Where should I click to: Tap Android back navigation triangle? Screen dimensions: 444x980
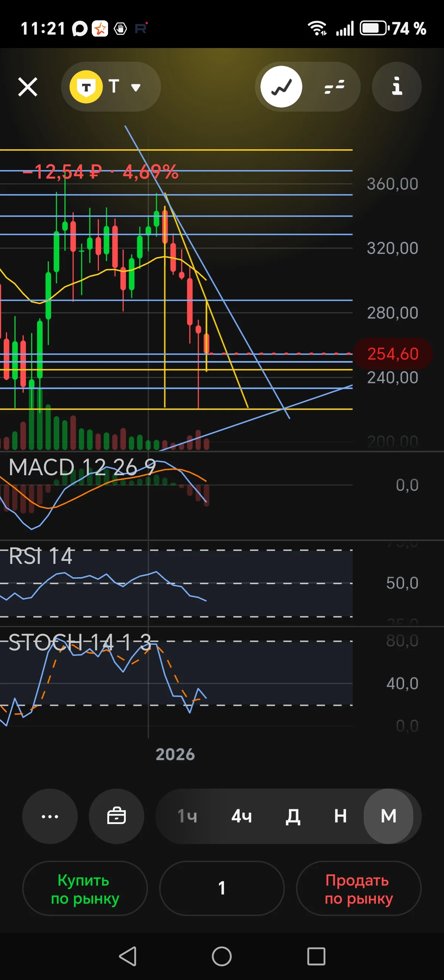(x=128, y=956)
